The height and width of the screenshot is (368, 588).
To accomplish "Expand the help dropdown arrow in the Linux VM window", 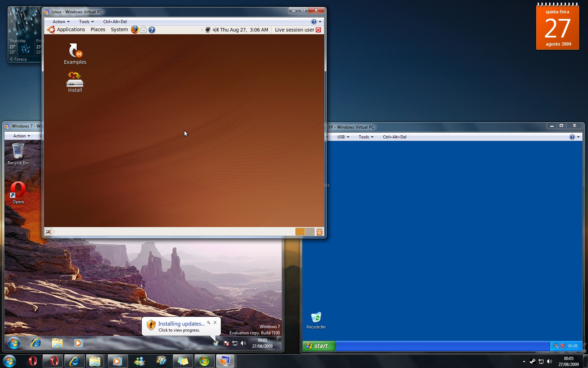I will click(x=320, y=22).
